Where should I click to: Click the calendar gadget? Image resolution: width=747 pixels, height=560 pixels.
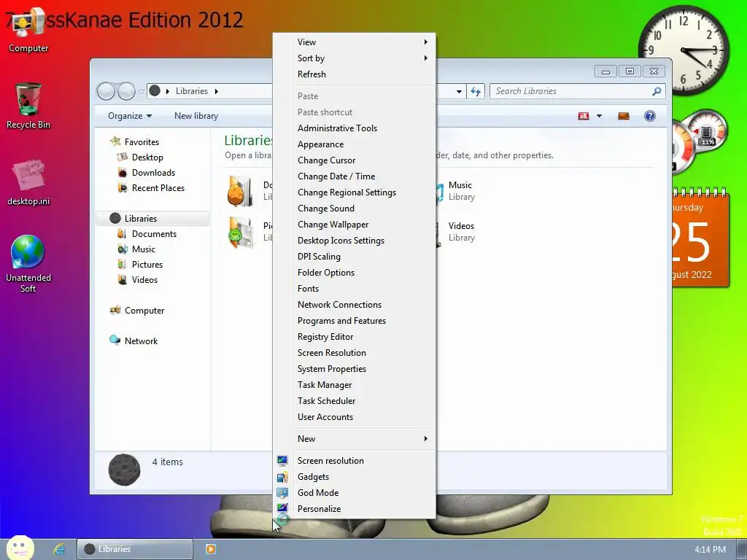(x=700, y=237)
